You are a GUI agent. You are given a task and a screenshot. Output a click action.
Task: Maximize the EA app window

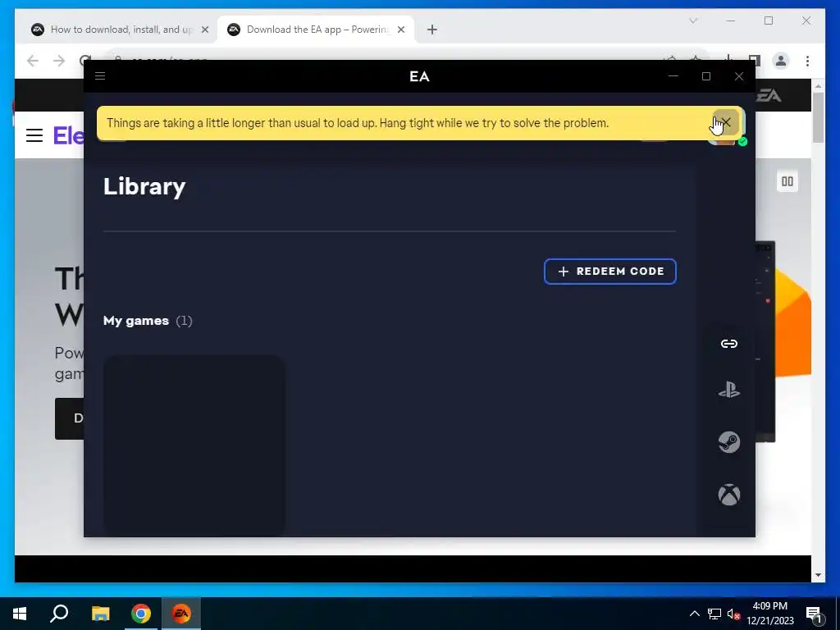pos(706,76)
